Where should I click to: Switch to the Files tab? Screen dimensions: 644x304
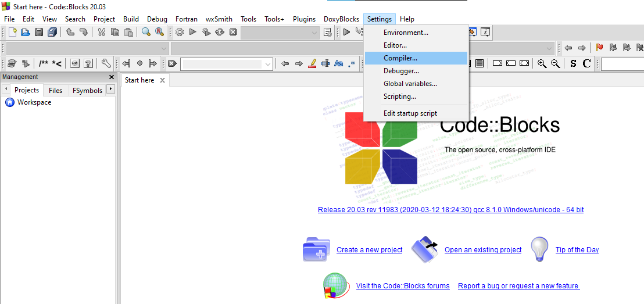tap(55, 90)
